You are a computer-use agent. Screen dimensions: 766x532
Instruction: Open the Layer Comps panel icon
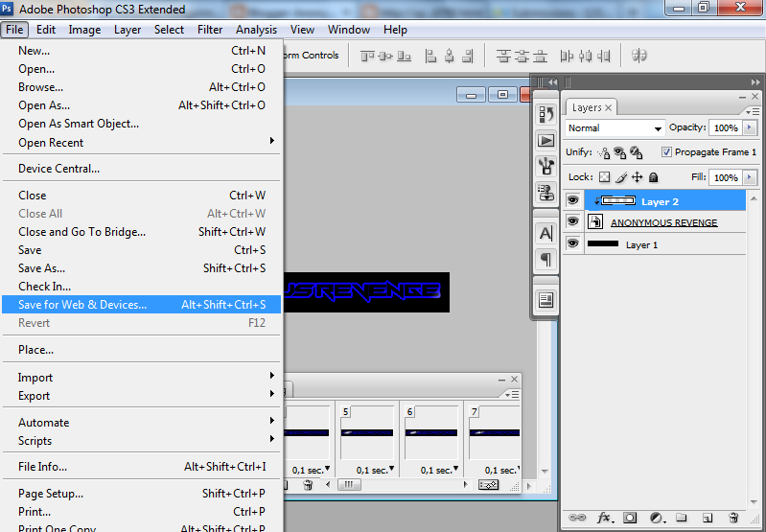coord(546,299)
